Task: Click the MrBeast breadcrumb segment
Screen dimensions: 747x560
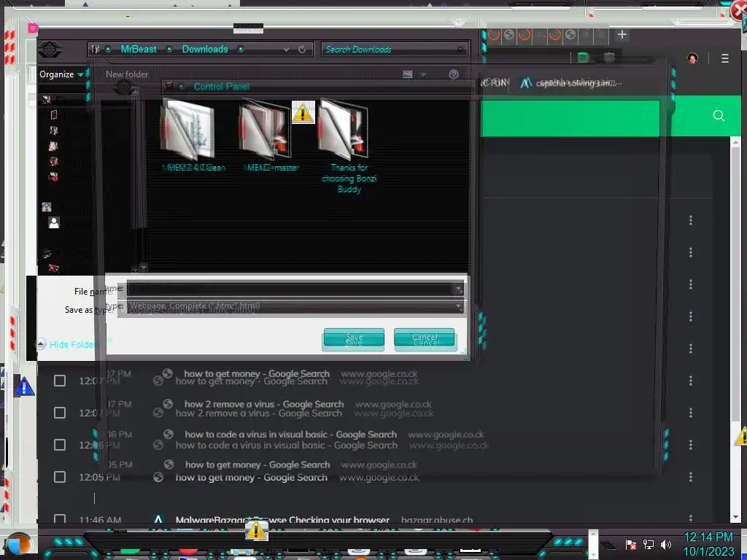Action: (138, 49)
